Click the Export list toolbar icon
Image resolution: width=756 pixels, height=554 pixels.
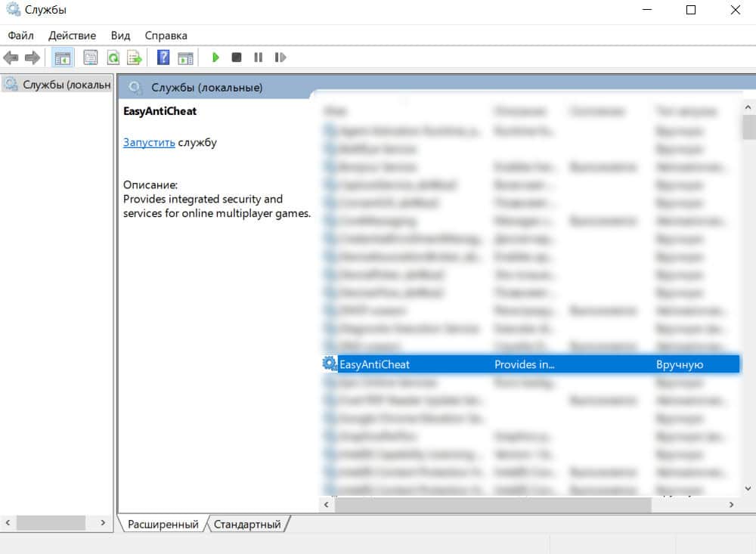tap(135, 57)
